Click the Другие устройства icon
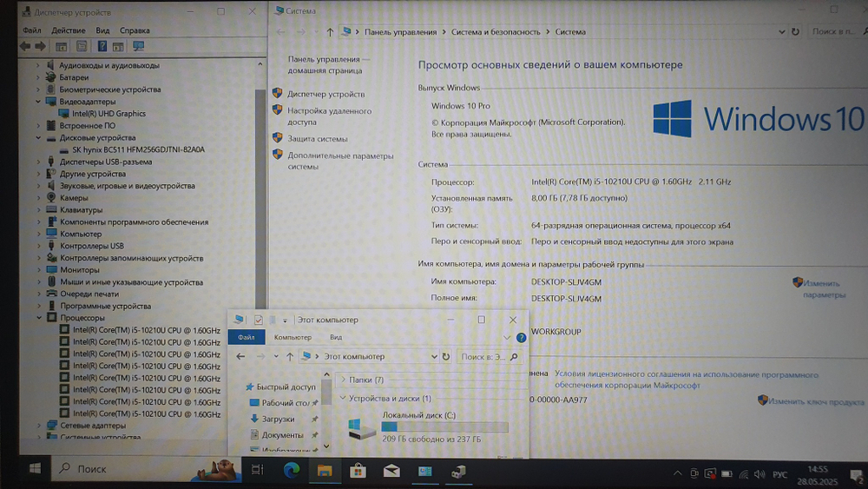This screenshot has width=868, height=489. click(x=51, y=174)
